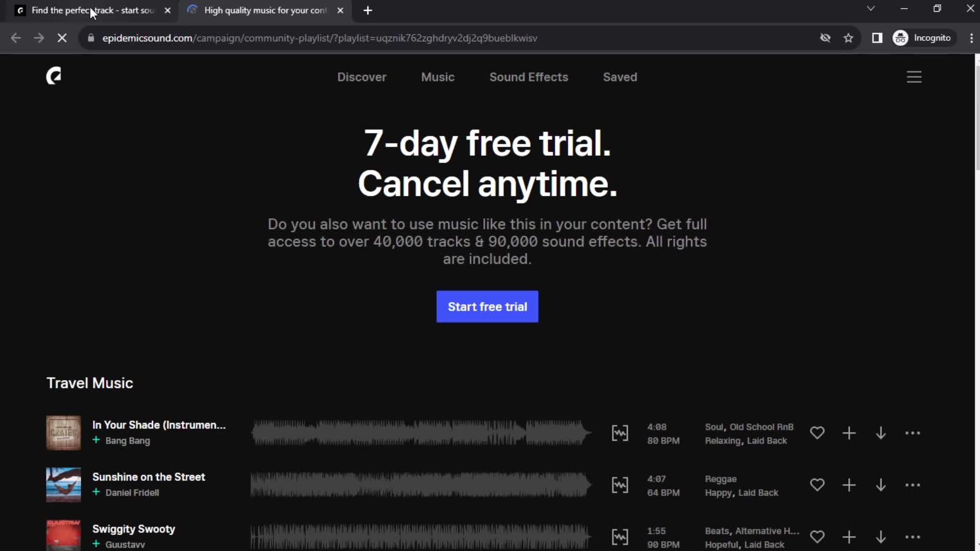Click add to playlist icon for In Your Shade

click(849, 433)
